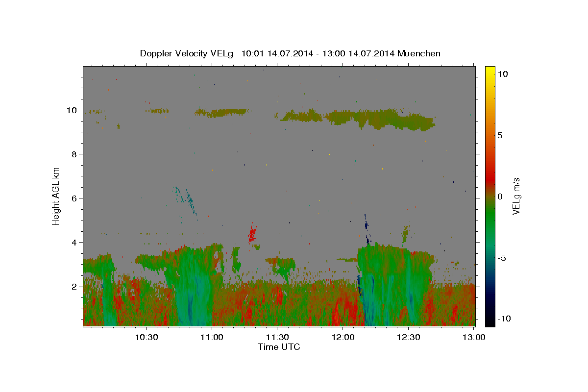
Task: Click the height axis label 4
Action: click(x=75, y=242)
